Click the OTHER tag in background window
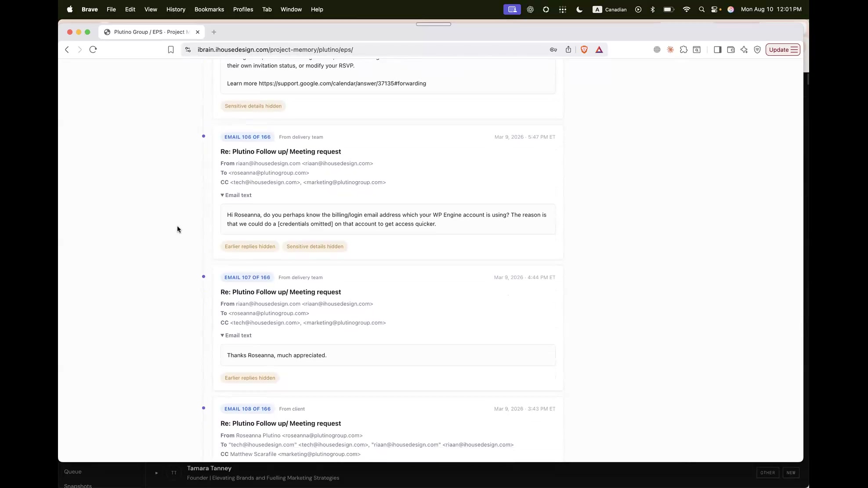Screen dimensions: 868x488 click(768, 473)
